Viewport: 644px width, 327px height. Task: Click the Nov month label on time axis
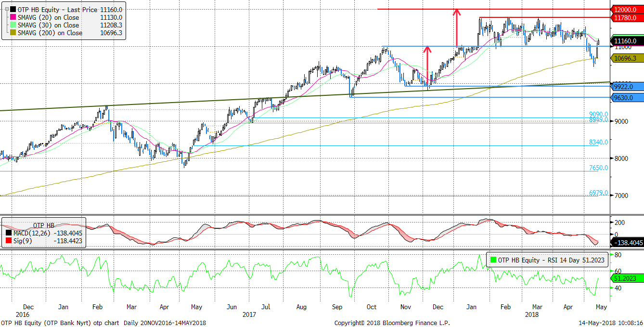click(406, 306)
